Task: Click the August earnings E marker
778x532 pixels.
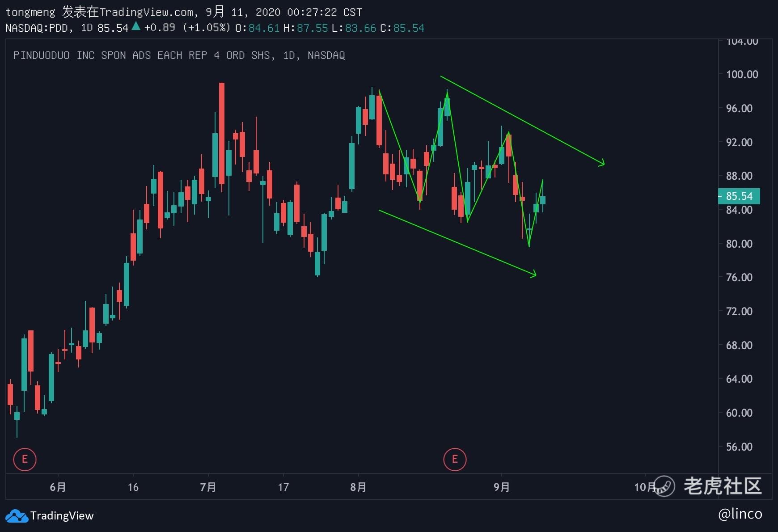Action: point(455,459)
